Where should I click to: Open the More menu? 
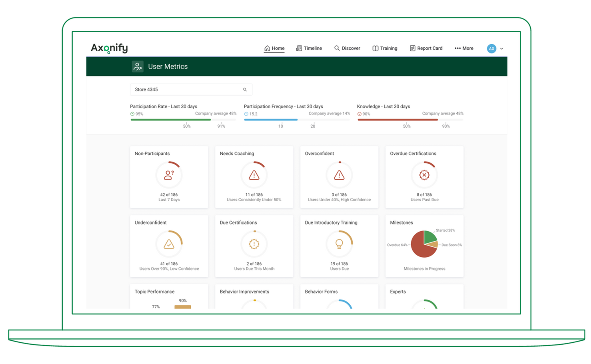pyautogui.click(x=464, y=48)
